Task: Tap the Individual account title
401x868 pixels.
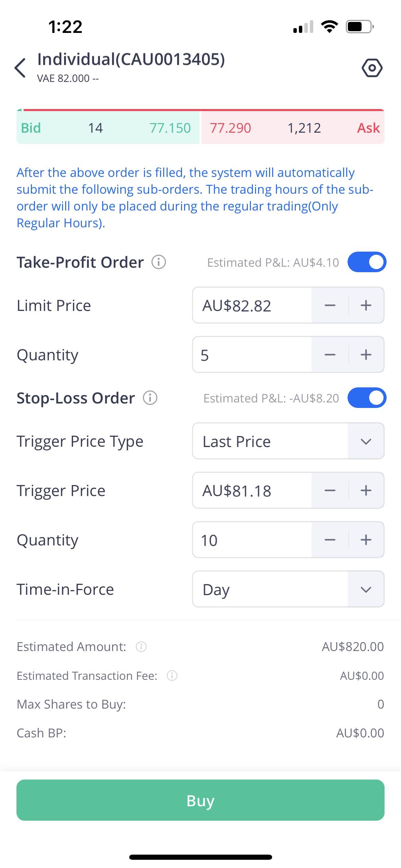Action: tap(131, 59)
